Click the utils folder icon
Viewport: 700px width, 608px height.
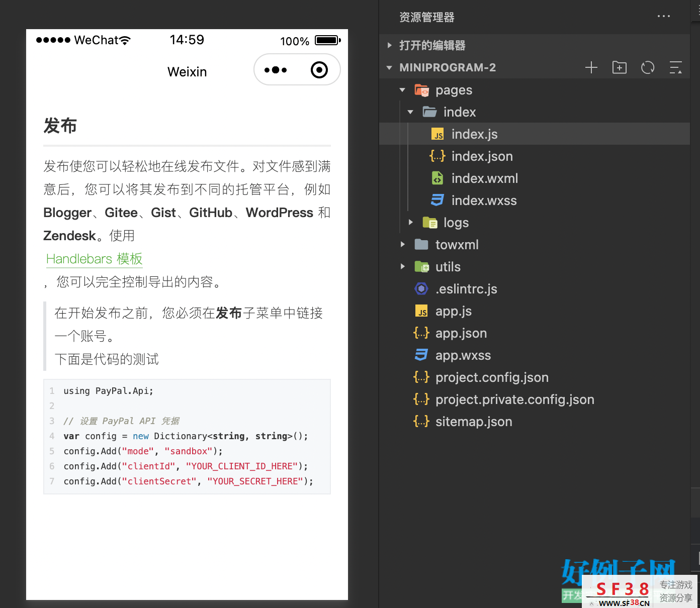(421, 267)
